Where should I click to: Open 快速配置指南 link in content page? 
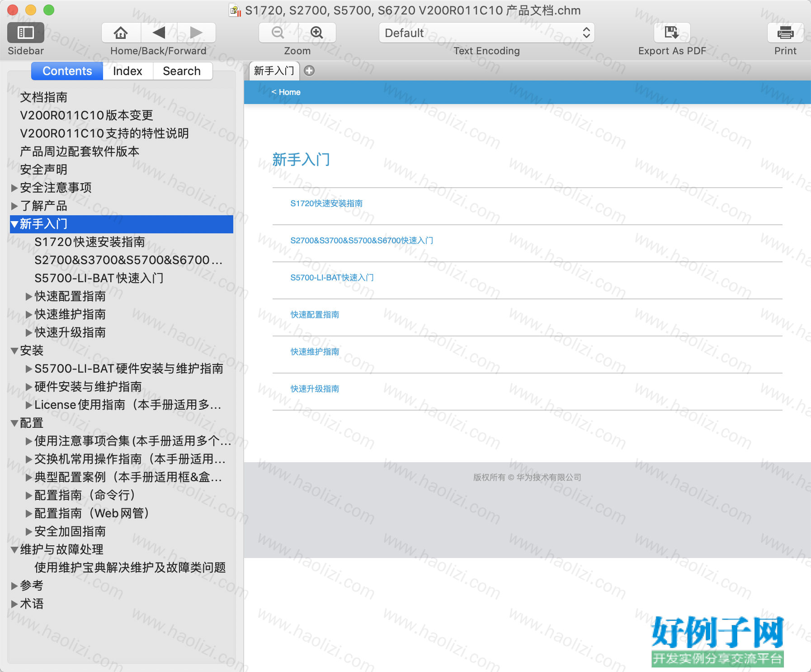[315, 315]
